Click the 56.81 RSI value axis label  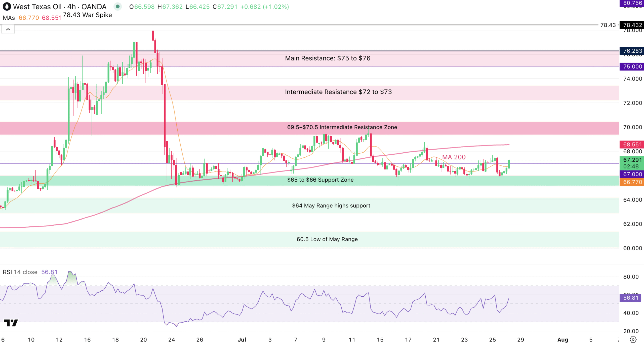[630, 298]
